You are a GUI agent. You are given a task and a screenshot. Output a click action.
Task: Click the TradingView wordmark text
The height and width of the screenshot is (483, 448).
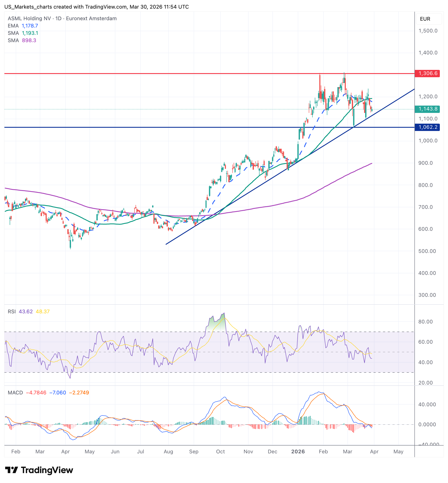tap(47, 470)
